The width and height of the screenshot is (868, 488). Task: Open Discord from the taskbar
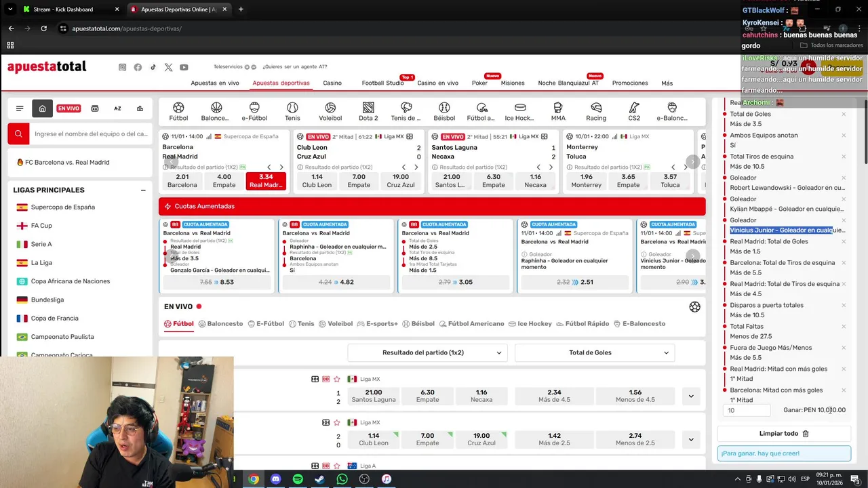pyautogui.click(x=275, y=479)
